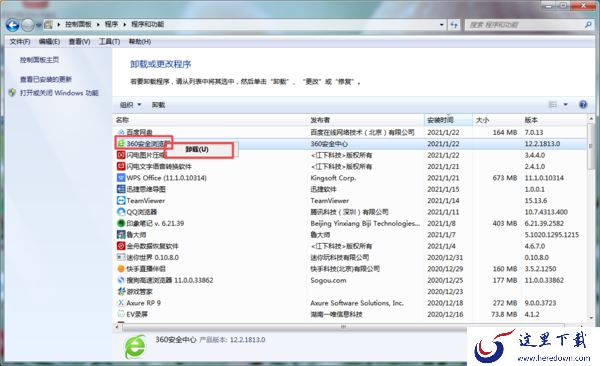600x366 pixels.
Task: Select the EV录屏 program icon
Action: [121, 314]
